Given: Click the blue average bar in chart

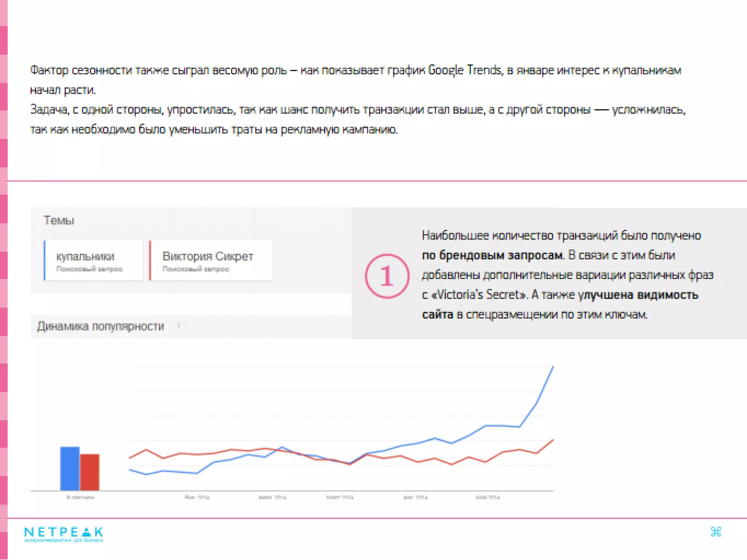Looking at the screenshot, I should point(69,468).
